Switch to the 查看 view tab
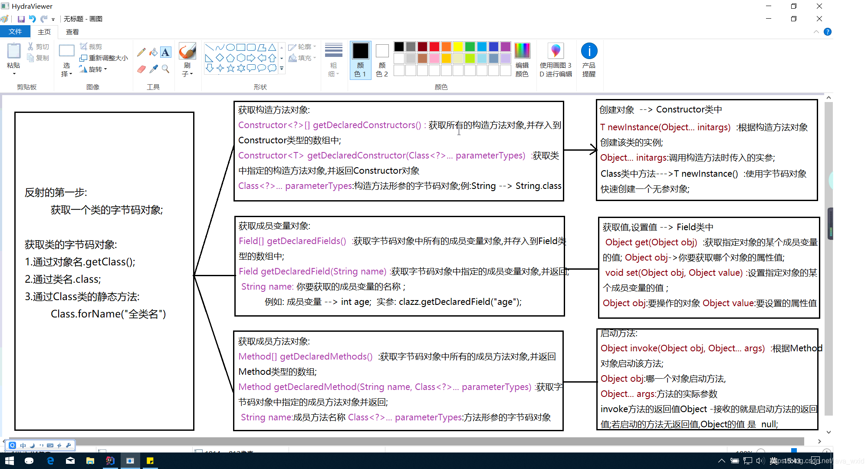 (x=72, y=32)
